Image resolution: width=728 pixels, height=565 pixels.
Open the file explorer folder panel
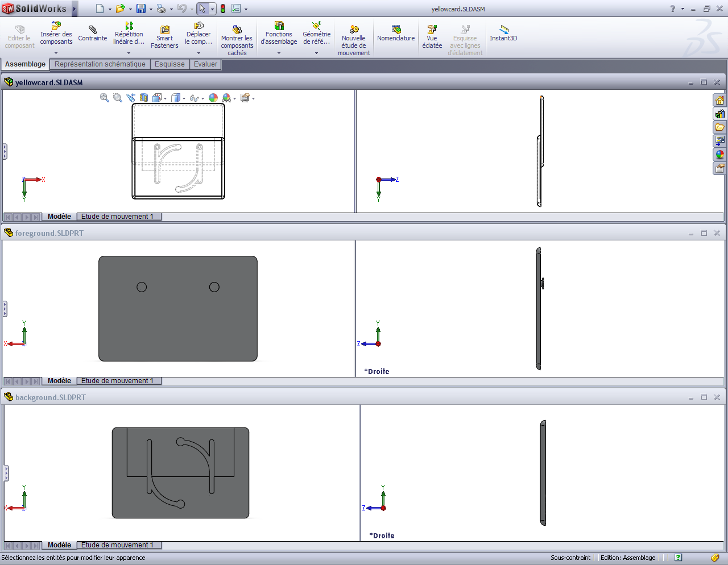point(719,127)
